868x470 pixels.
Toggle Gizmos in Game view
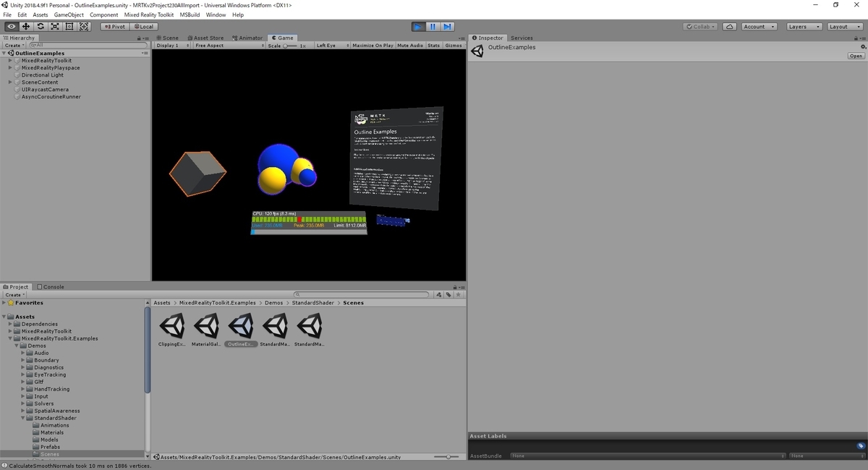(454, 46)
